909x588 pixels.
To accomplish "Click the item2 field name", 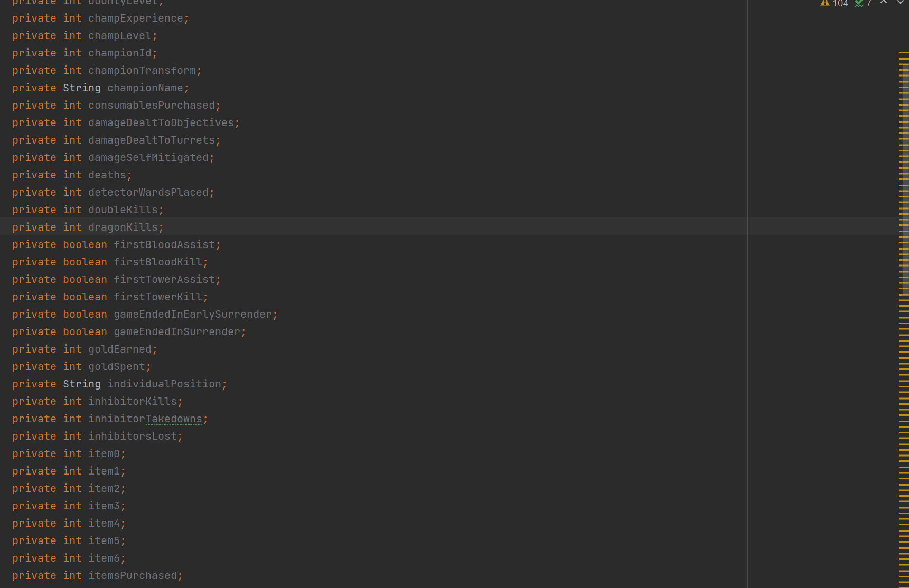I will (104, 489).
